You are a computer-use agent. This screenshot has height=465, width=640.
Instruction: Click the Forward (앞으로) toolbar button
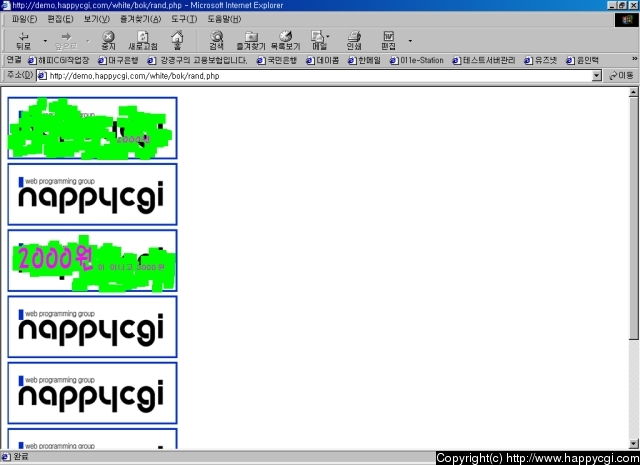[x=66, y=41]
